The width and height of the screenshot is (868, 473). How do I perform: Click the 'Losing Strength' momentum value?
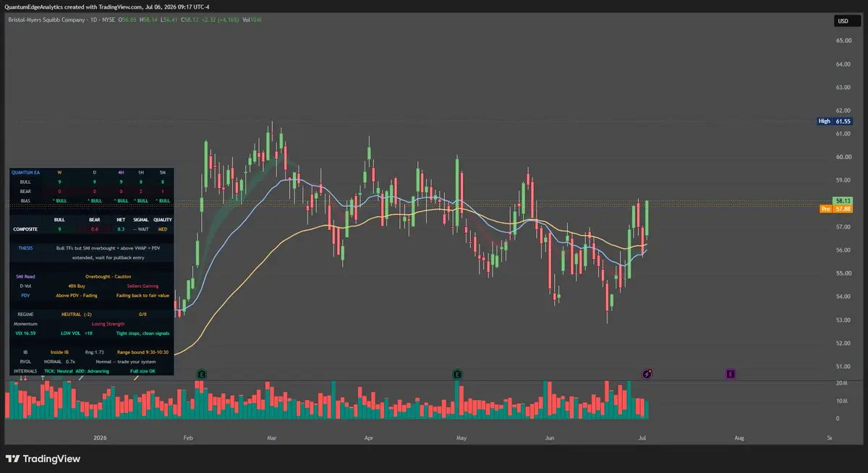pos(109,323)
